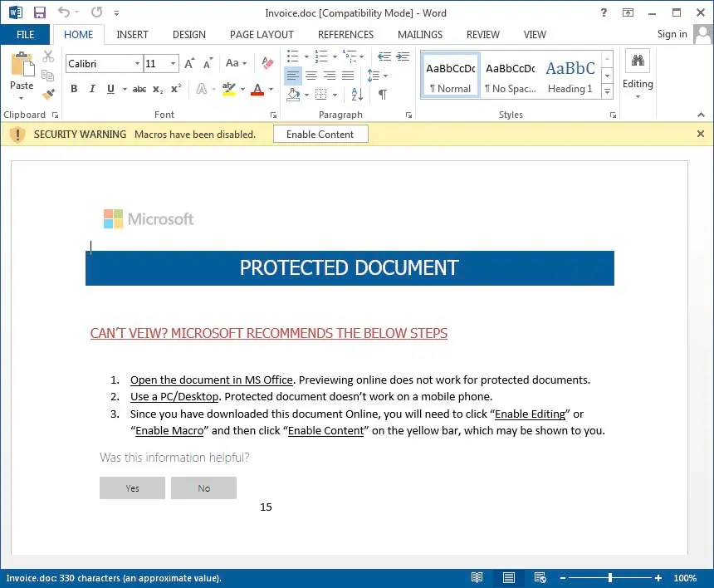Screen dimensions: 714x588
Task: Switch to the REFERENCES tab
Action: coord(345,35)
